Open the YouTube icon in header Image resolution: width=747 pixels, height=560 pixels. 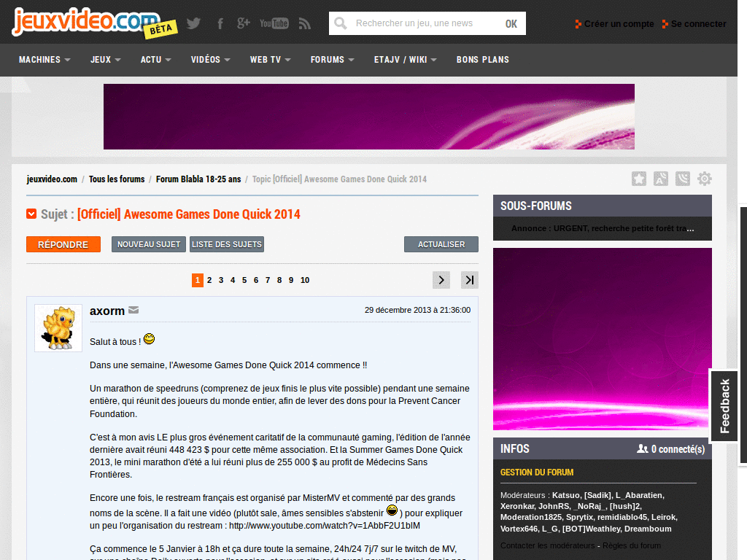click(274, 23)
